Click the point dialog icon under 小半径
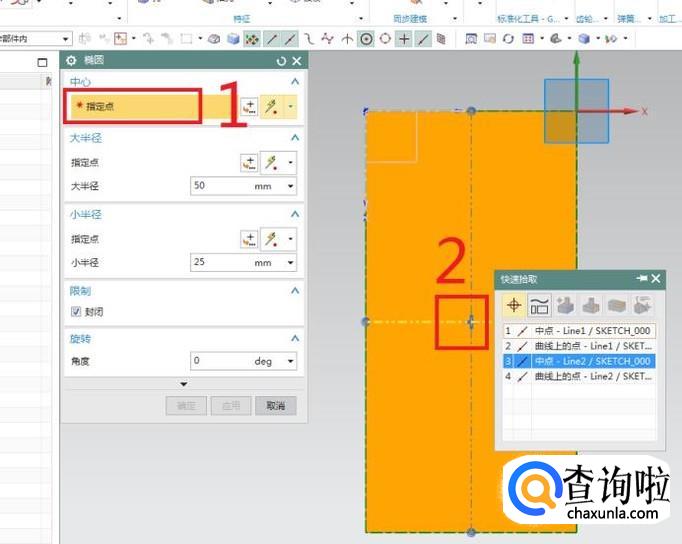Viewport: 682px width, 544px height. pos(250,238)
